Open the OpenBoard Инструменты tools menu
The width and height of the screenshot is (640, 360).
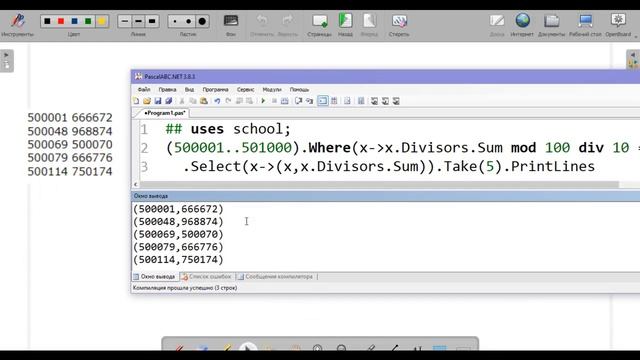click(x=18, y=24)
